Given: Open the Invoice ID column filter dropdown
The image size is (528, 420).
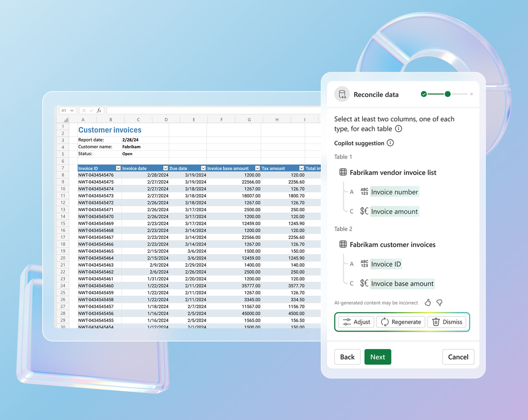Looking at the screenshot, I should pos(118,168).
